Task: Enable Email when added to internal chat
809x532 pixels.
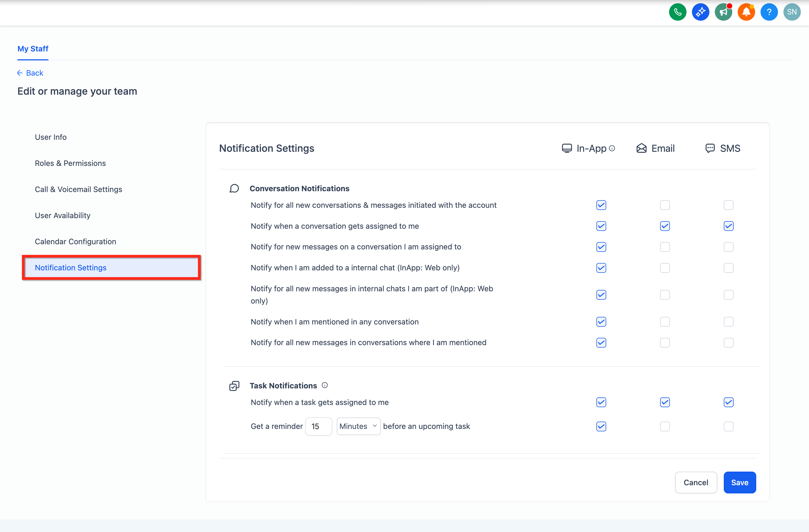Action: coord(664,268)
